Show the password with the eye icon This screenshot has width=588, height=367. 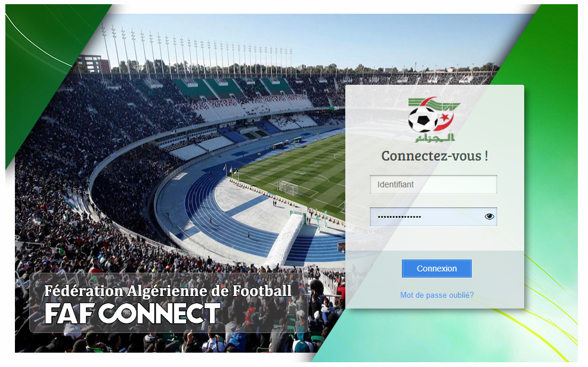489,217
